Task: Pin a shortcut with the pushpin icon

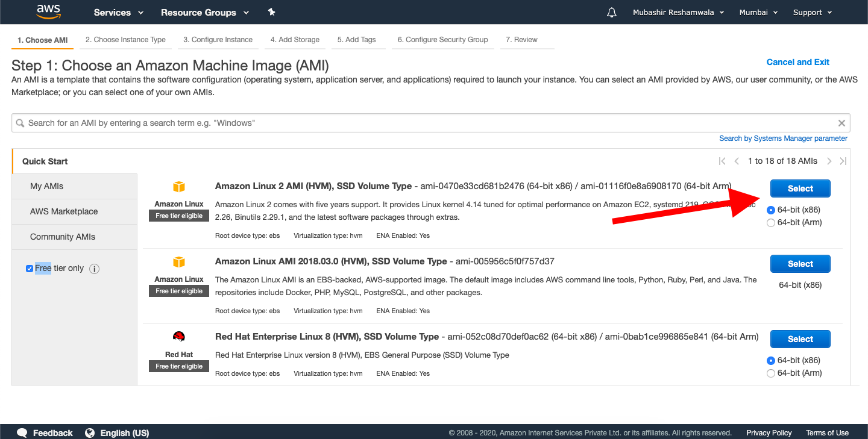Action: pos(271,12)
